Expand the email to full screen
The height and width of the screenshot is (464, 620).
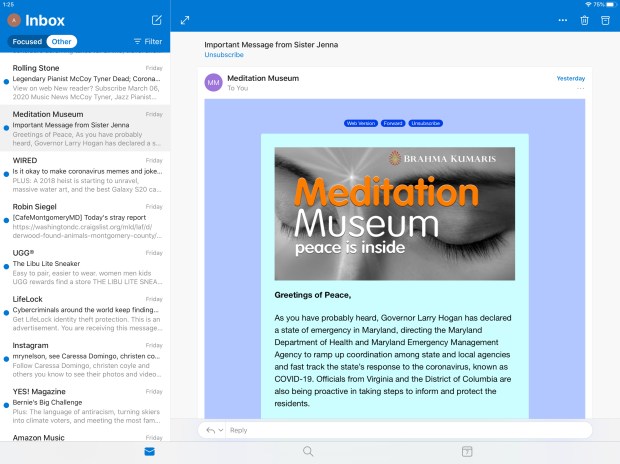tap(185, 20)
